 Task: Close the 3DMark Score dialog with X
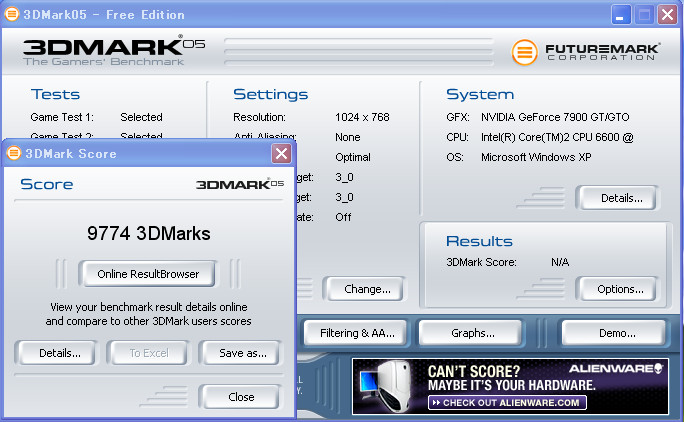282,153
